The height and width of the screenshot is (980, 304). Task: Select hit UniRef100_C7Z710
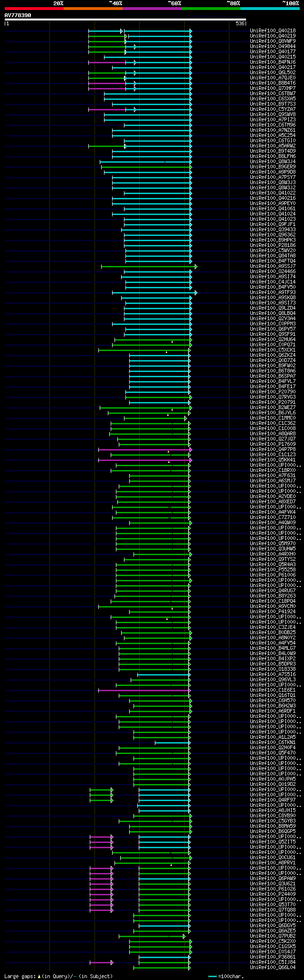[273, 517]
